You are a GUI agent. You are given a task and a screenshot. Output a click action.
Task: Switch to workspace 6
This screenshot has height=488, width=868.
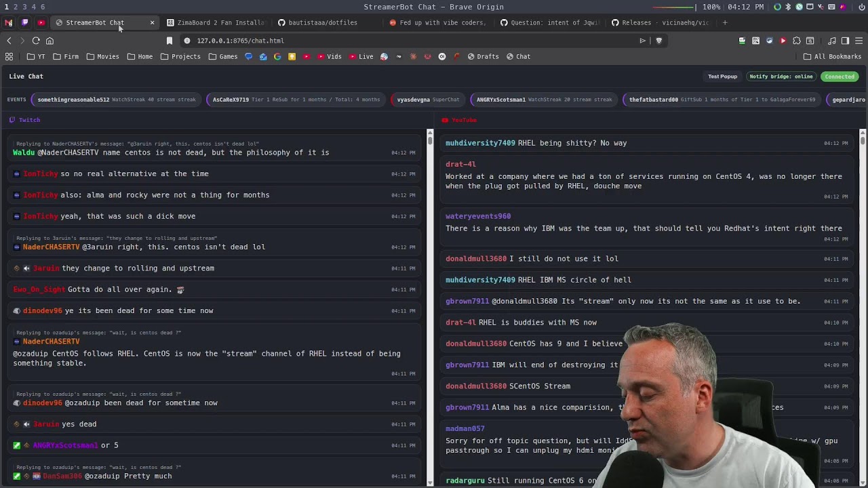click(x=43, y=7)
